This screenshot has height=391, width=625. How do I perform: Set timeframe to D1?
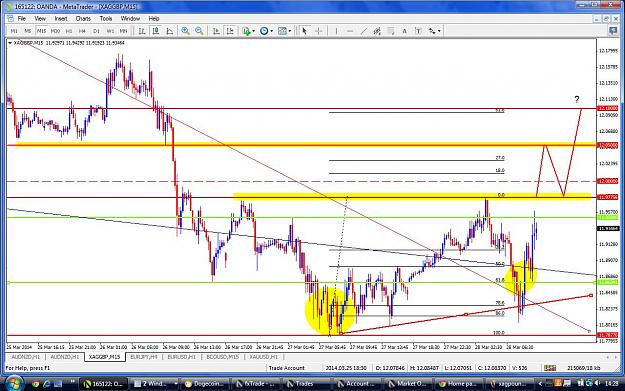pos(96,31)
